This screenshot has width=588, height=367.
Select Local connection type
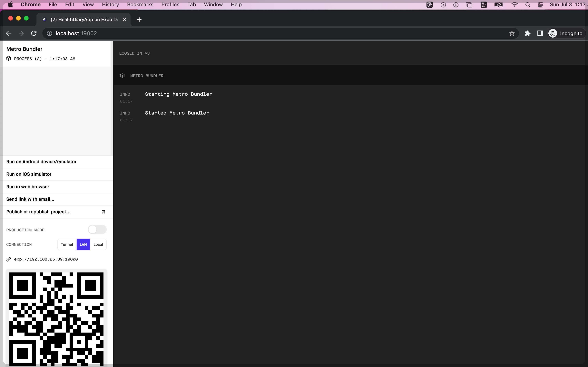[x=98, y=244]
